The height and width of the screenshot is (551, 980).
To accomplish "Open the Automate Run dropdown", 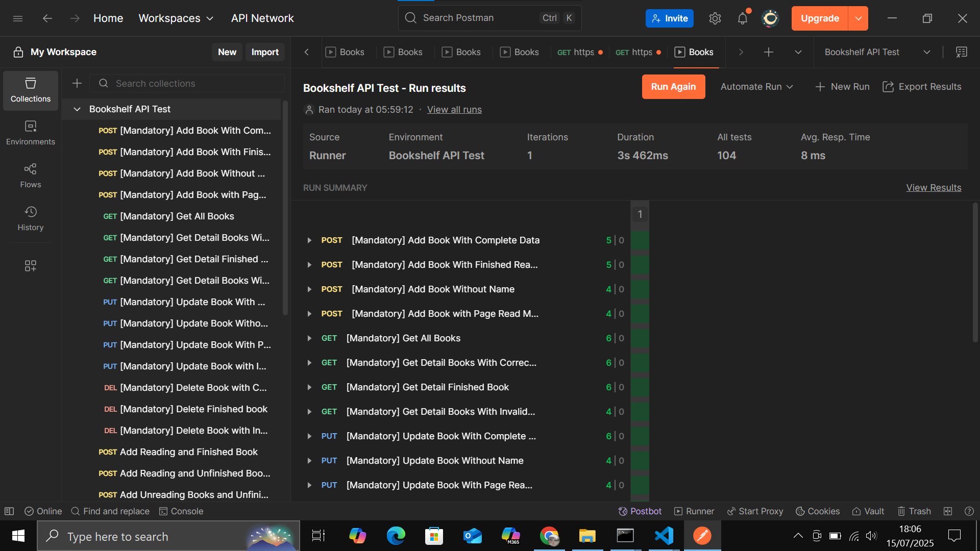I will [x=757, y=87].
